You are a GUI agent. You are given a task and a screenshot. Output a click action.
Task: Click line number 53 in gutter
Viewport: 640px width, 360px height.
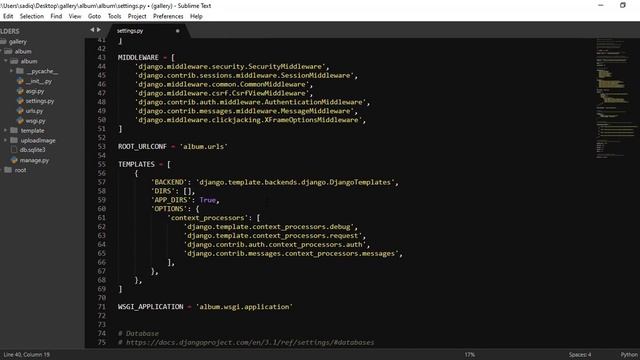click(102, 147)
